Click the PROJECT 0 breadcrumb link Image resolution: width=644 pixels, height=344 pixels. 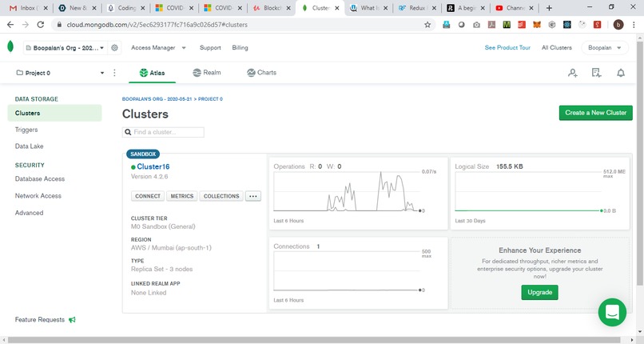tap(210, 99)
